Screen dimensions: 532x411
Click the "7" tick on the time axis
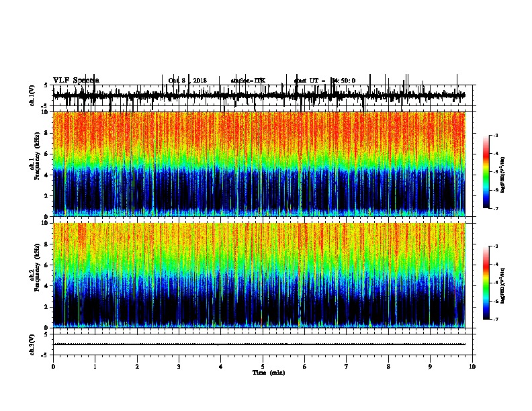click(347, 367)
